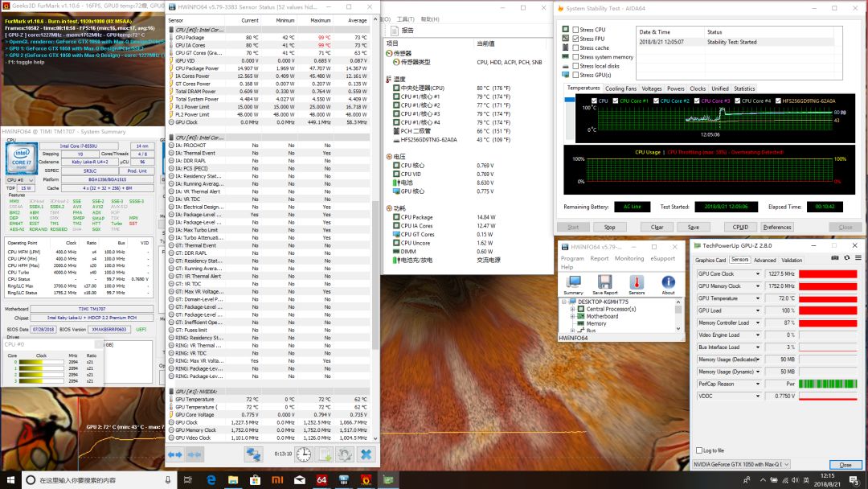This screenshot has height=489, width=868.
Task: Open Advanced tab in GPU-Z
Action: pyautogui.click(x=764, y=261)
